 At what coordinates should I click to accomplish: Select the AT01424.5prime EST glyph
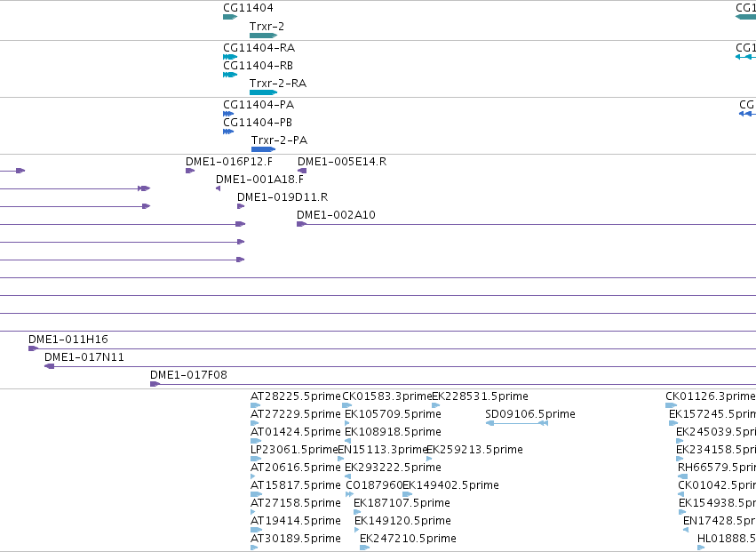[256, 441]
